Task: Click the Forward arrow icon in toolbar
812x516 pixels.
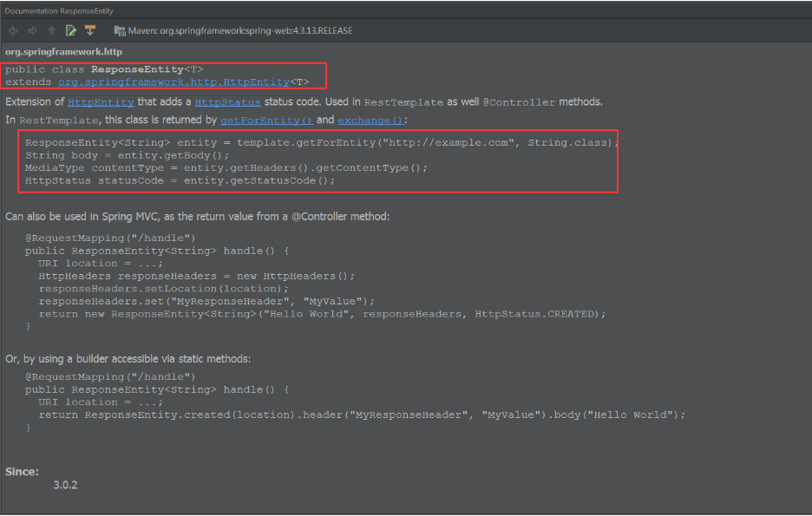Action: click(32, 31)
